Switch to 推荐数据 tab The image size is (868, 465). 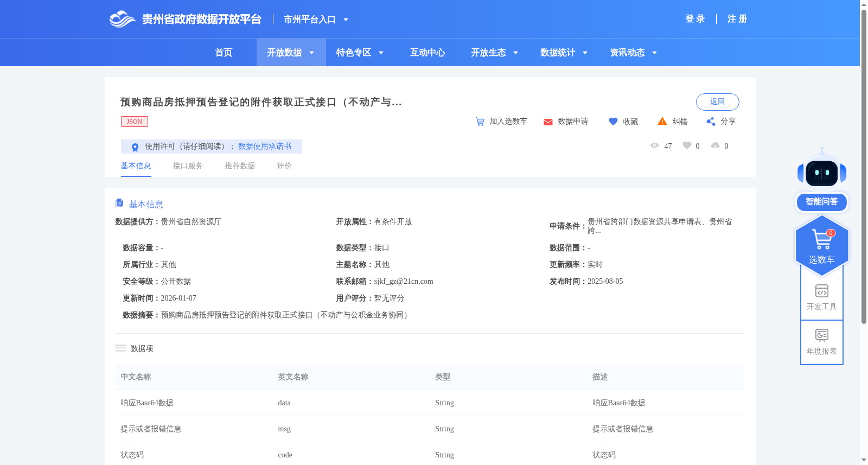tap(240, 166)
